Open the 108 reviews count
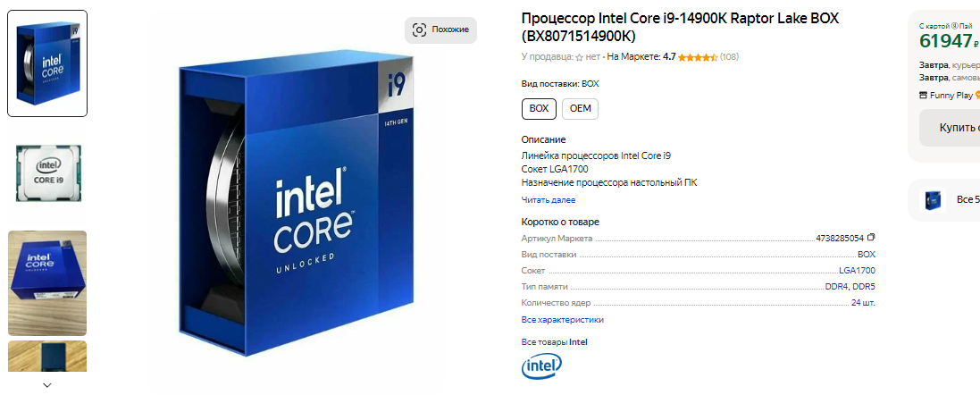This screenshot has width=980, height=395. (x=729, y=57)
